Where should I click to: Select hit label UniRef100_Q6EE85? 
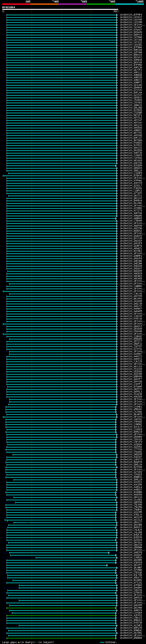coord(131,454)
